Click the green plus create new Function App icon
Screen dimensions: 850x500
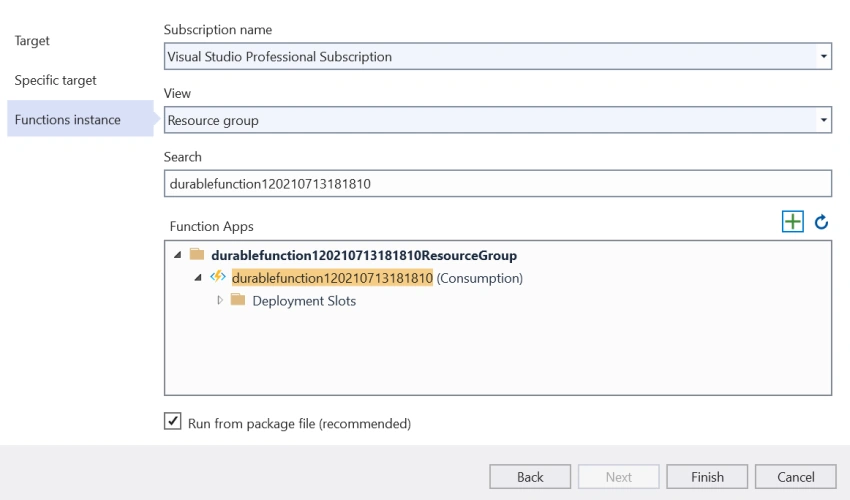[x=793, y=222]
